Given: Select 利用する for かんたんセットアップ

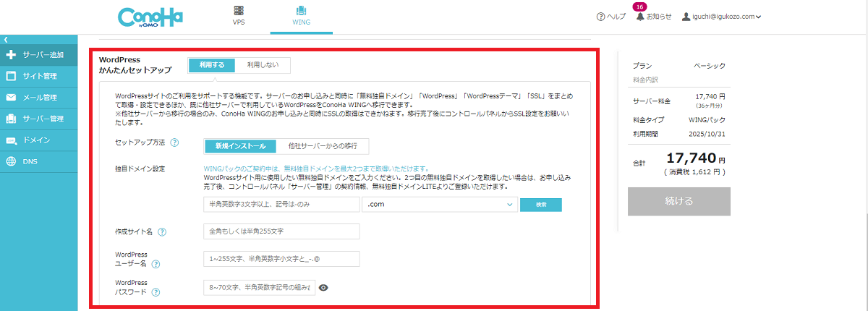Looking at the screenshot, I should [x=212, y=65].
